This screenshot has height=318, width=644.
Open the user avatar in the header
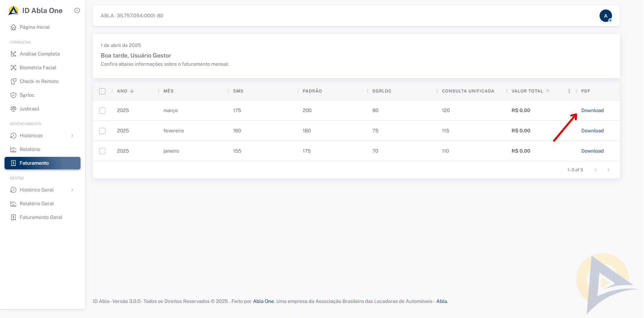[605, 16]
